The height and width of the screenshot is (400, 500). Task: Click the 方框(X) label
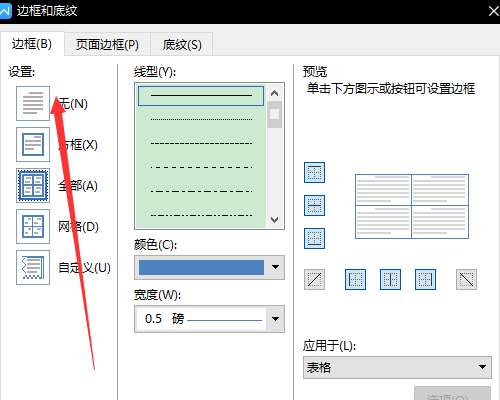[x=78, y=145]
